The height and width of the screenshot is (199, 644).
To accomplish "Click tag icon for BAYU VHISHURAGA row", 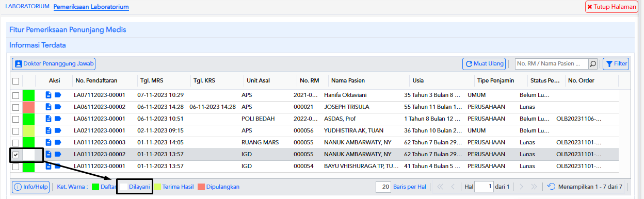I will [57, 166].
